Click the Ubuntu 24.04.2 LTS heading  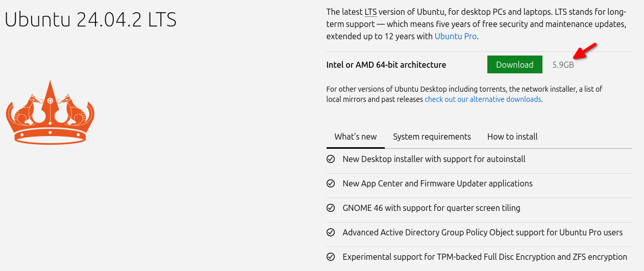pos(90,19)
